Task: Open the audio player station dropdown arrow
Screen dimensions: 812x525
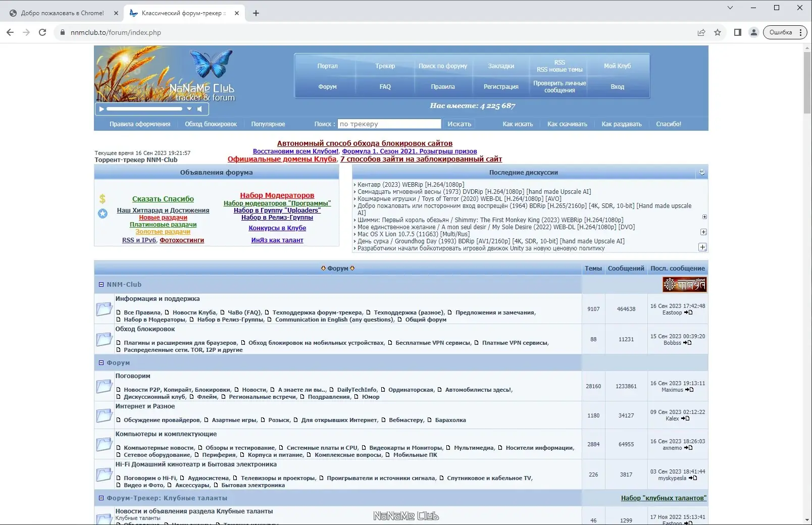Action: (x=189, y=109)
